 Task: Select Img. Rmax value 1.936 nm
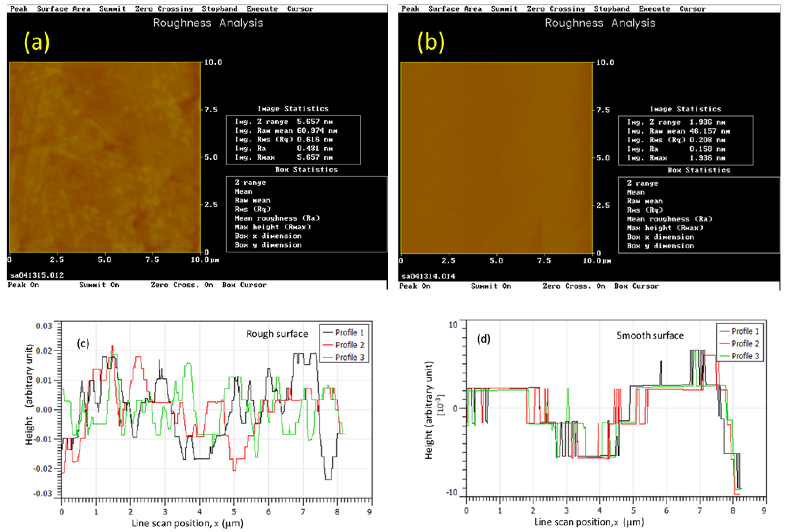(x=707, y=158)
